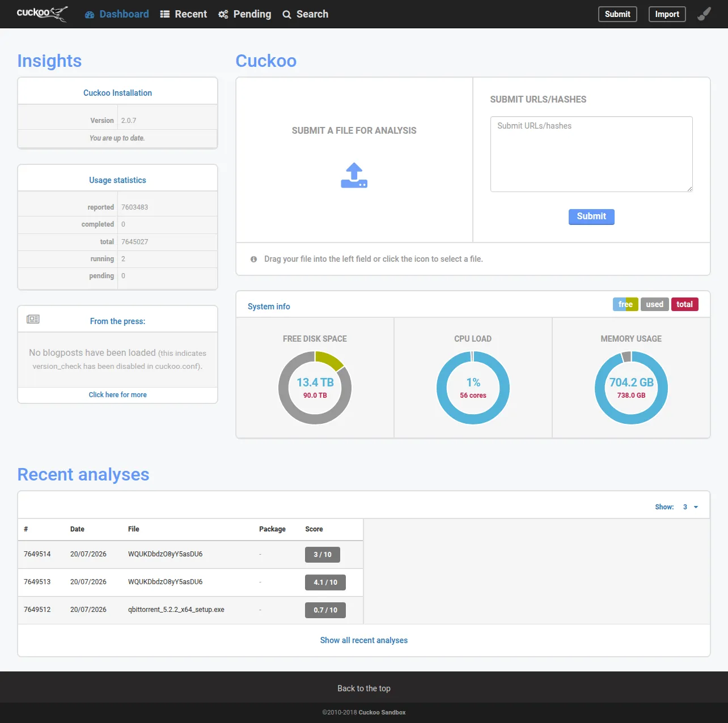Click the blue Submit button under URLs

(x=591, y=216)
